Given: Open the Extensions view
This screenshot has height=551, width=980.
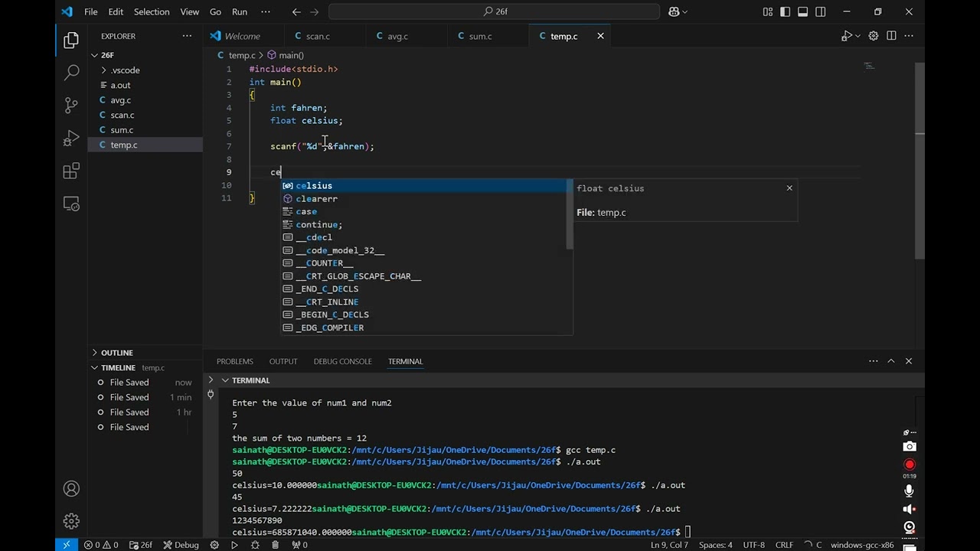Looking at the screenshot, I should pos(71,171).
